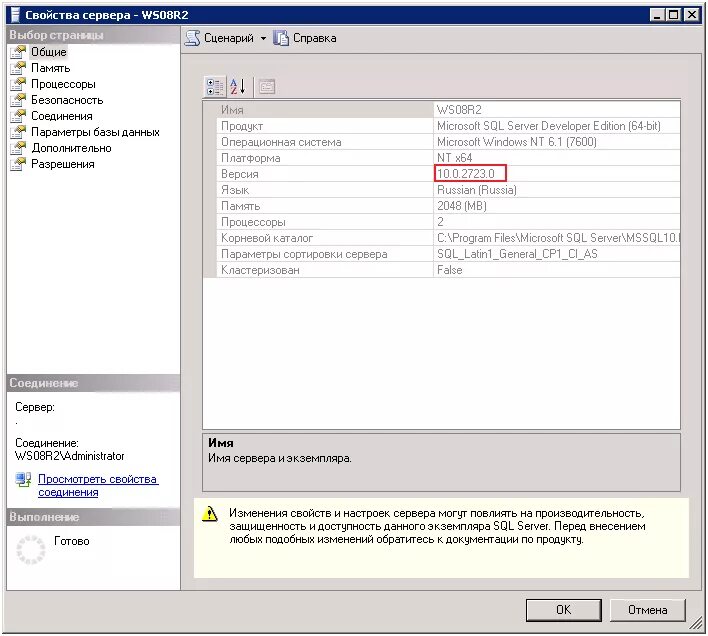Screen dimensions: 708x636
Task: Click the Russian (Russia) value
Action: coord(476,190)
